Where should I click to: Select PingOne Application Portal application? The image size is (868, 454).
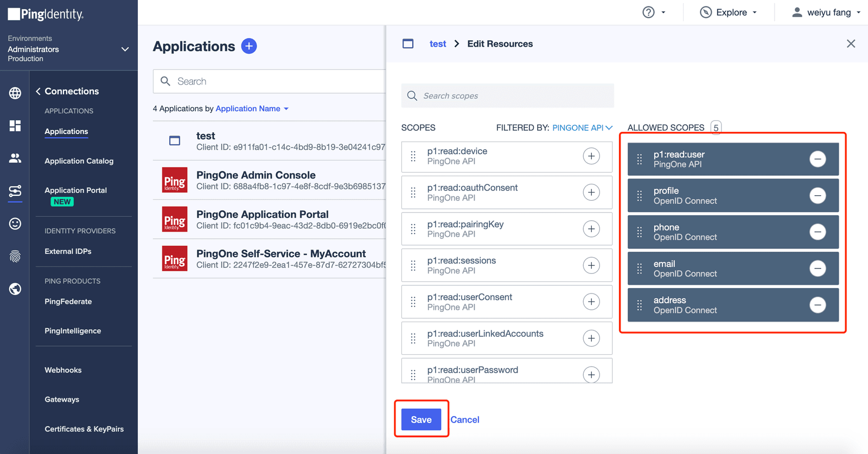coord(270,220)
